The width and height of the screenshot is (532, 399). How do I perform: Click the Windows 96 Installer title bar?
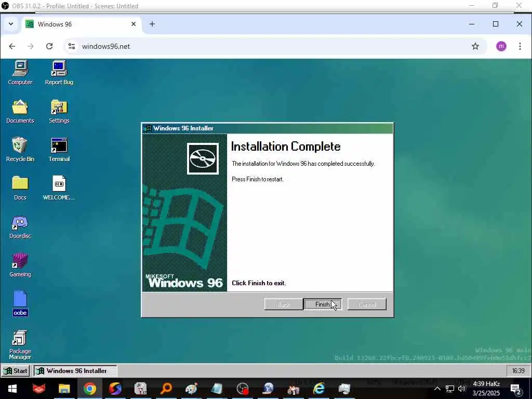click(x=268, y=128)
